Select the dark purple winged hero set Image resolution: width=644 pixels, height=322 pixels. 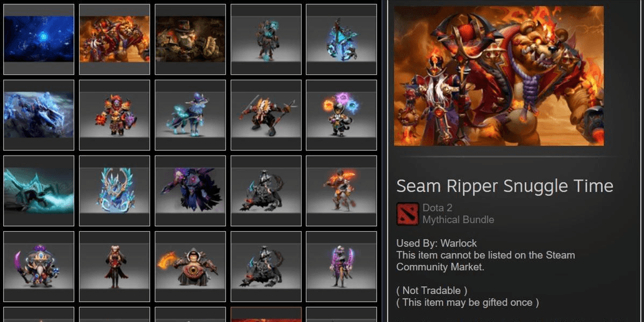tap(190, 191)
